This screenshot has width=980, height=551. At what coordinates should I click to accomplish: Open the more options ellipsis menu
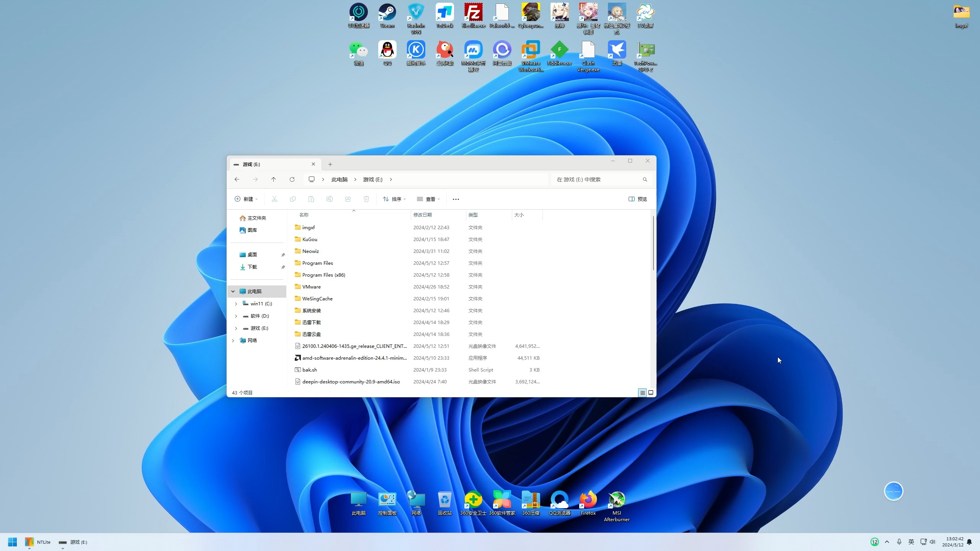(456, 199)
